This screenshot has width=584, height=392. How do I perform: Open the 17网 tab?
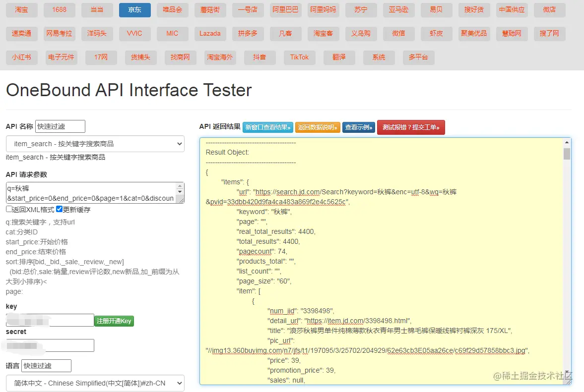pyautogui.click(x=101, y=57)
